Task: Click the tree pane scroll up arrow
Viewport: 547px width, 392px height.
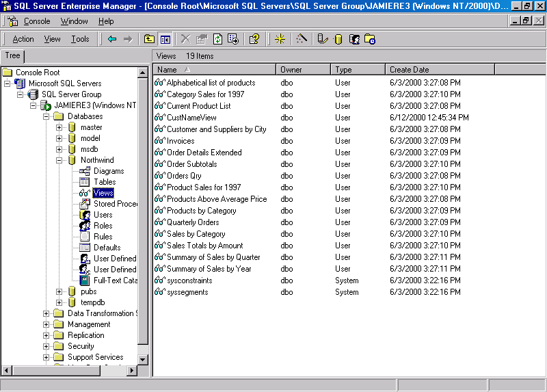Action: (x=142, y=73)
